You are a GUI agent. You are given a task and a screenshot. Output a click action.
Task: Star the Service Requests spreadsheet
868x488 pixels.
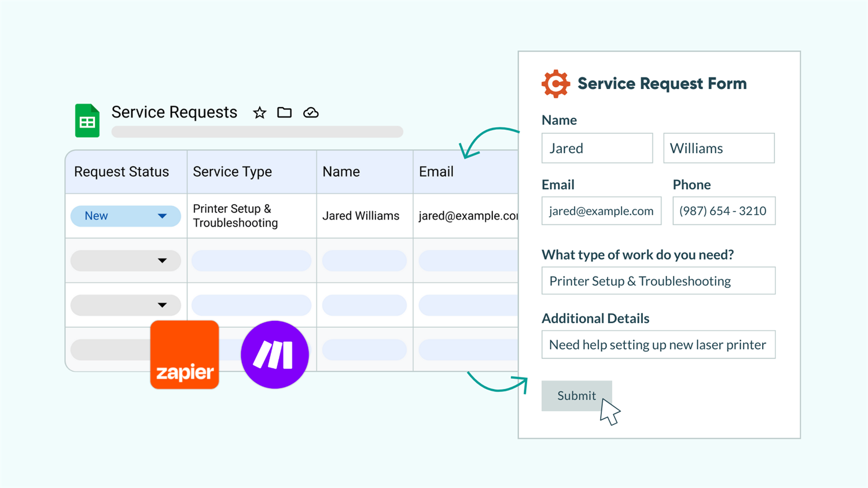tap(259, 113)
